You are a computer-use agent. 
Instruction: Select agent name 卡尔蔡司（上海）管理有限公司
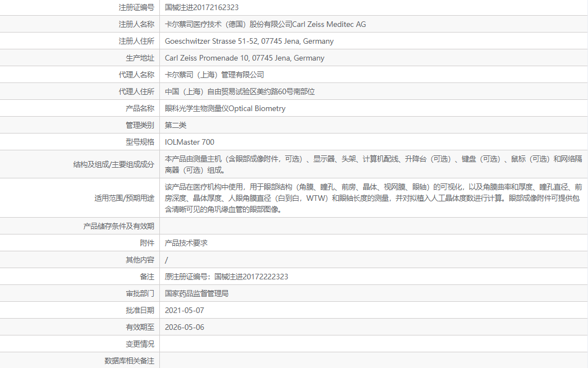[x=214, y=75]
